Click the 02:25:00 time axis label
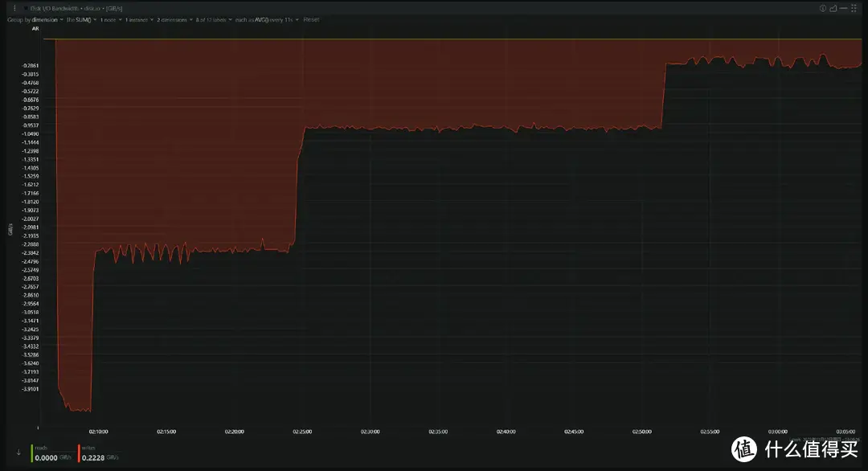868x471 pixels. tap(302, 432)
